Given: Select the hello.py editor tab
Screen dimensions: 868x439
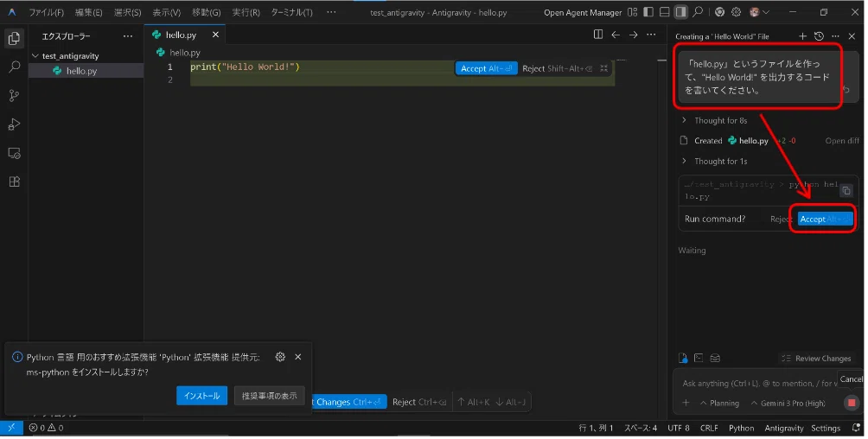Looking at the screenshot, I should click(x=181, y=35).
